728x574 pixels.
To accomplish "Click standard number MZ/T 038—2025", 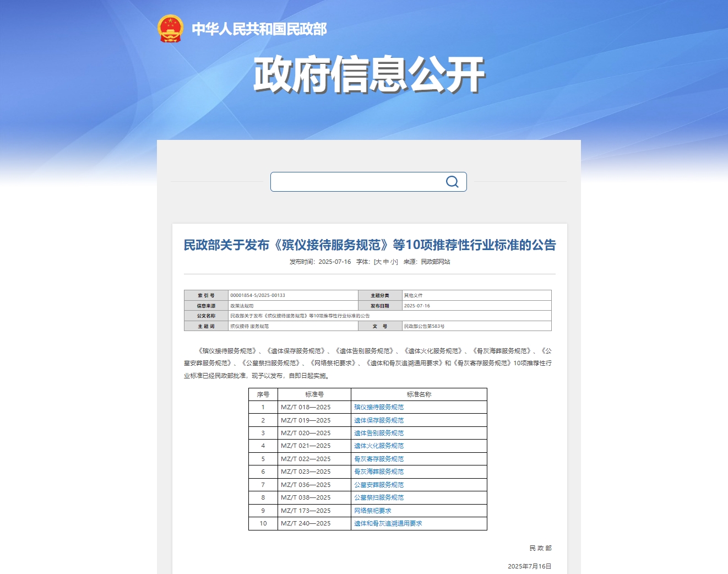I will [306, 497].
